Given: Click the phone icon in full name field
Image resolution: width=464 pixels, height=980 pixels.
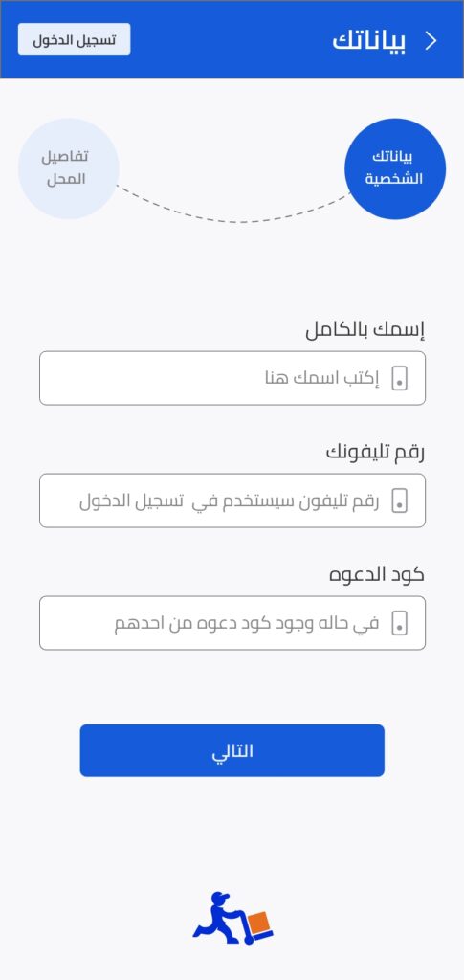Looking at the screenshot, I should click(400, 378).
